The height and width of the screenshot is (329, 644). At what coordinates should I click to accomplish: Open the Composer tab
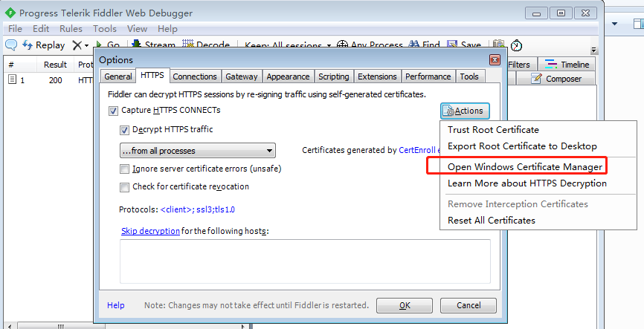[556, 79]
